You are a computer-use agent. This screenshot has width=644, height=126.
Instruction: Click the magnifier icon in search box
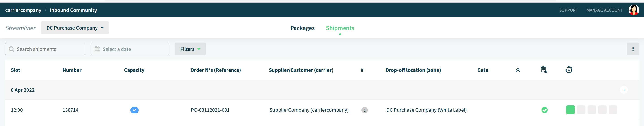click(11, 49)
